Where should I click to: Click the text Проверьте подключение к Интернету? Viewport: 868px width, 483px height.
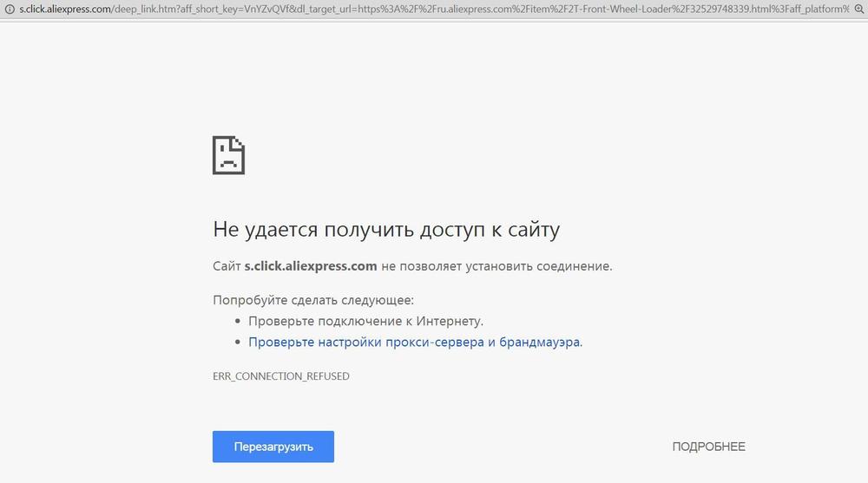[x=366, y=321]
